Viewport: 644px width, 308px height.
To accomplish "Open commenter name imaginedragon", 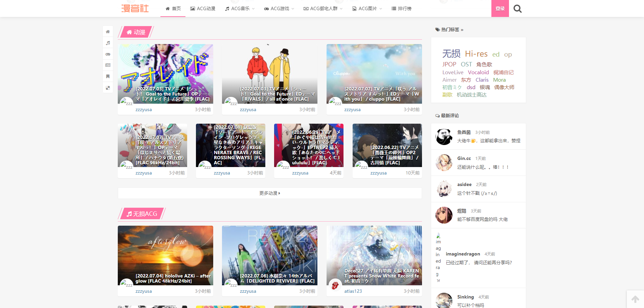I will tap(463, 254).
